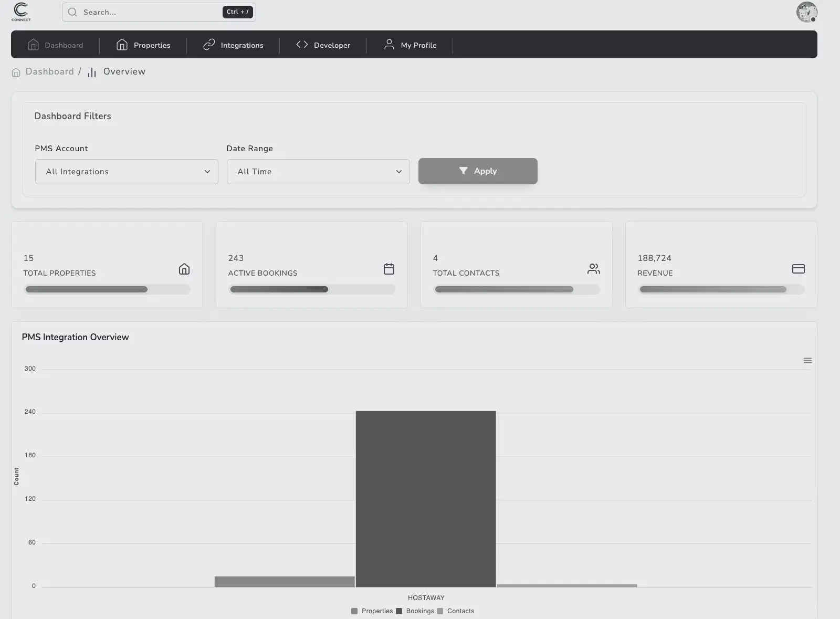Screen dimensions: 840x619
Task: Click the credit card icon on Revenue card
Action: coord(798,269)
